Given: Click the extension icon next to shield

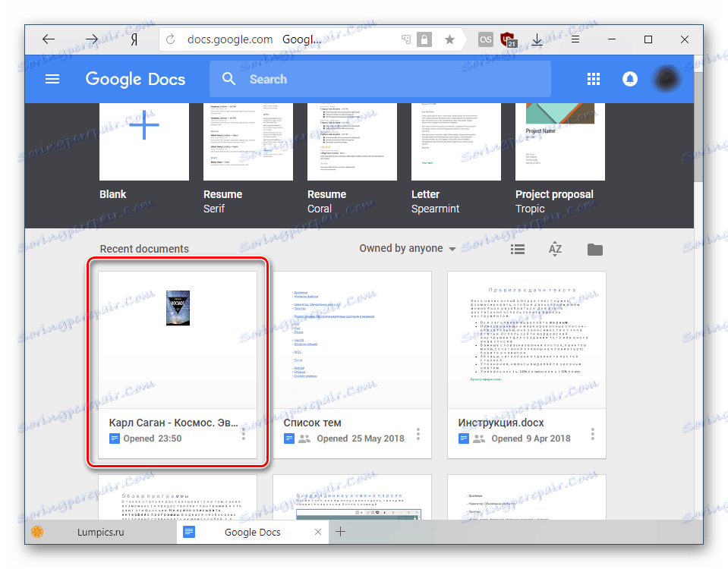Looking at the screenshot, I should point(486,39).
